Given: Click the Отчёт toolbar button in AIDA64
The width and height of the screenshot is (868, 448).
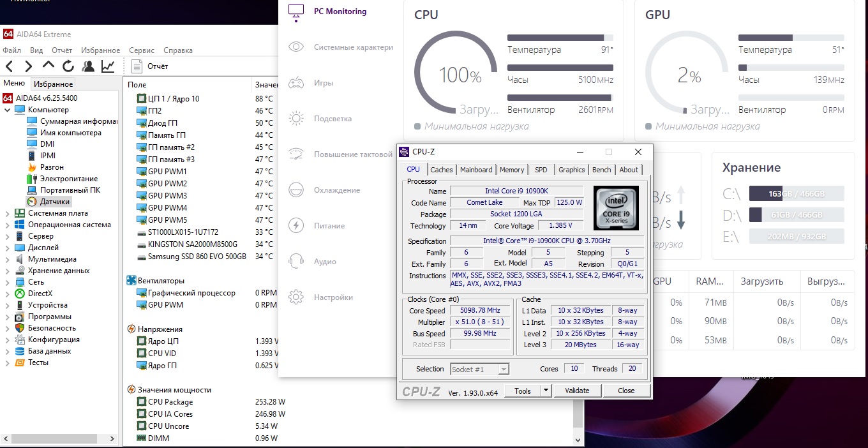Looking at the screenshot, I should point(150,66).
